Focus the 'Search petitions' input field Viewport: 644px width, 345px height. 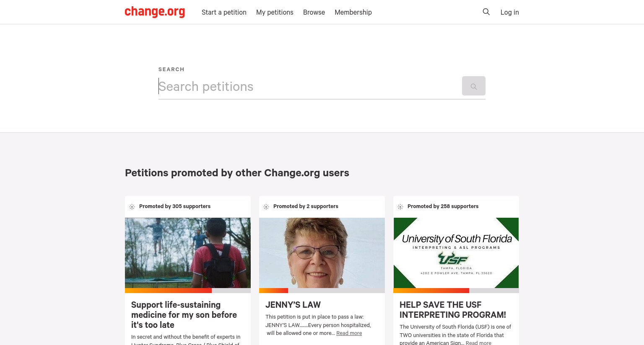309,87
